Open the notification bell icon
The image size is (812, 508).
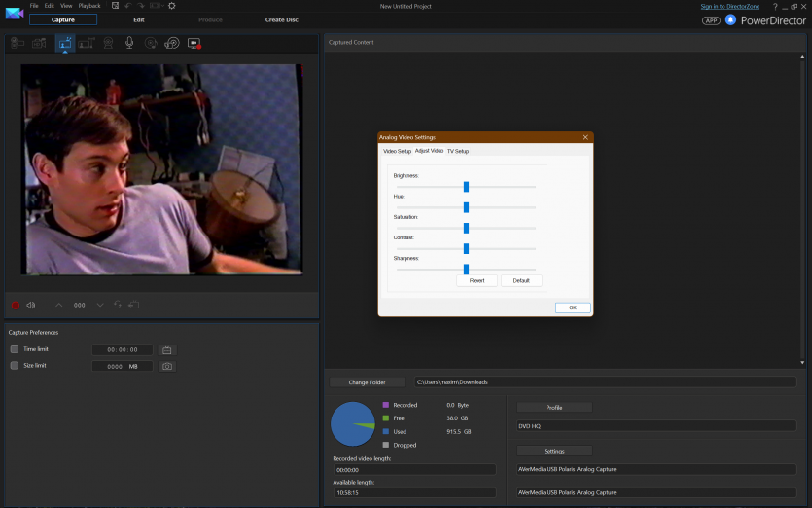[730, 19]
